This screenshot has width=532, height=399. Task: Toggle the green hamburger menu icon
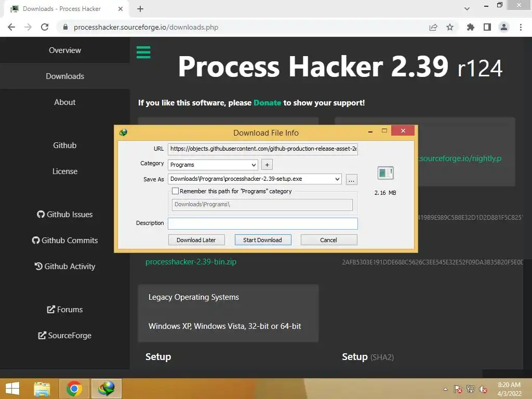pyautogui.click(x=143, y=52)
